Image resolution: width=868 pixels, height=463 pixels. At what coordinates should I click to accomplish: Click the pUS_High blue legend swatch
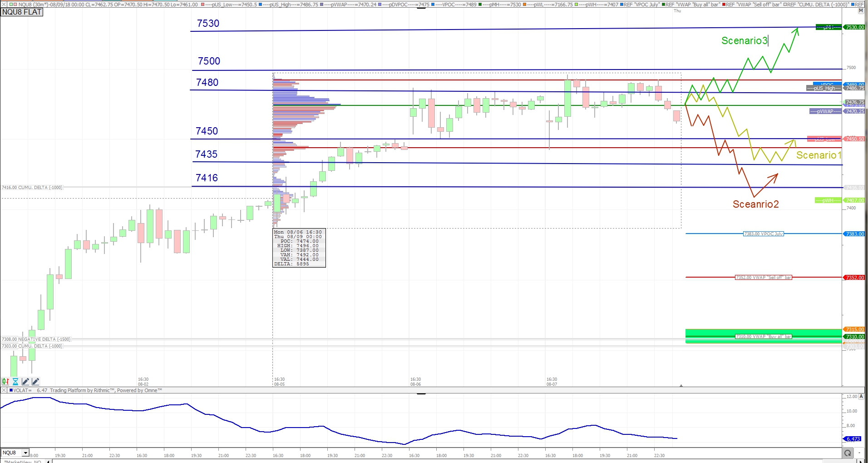pos(261,5)
